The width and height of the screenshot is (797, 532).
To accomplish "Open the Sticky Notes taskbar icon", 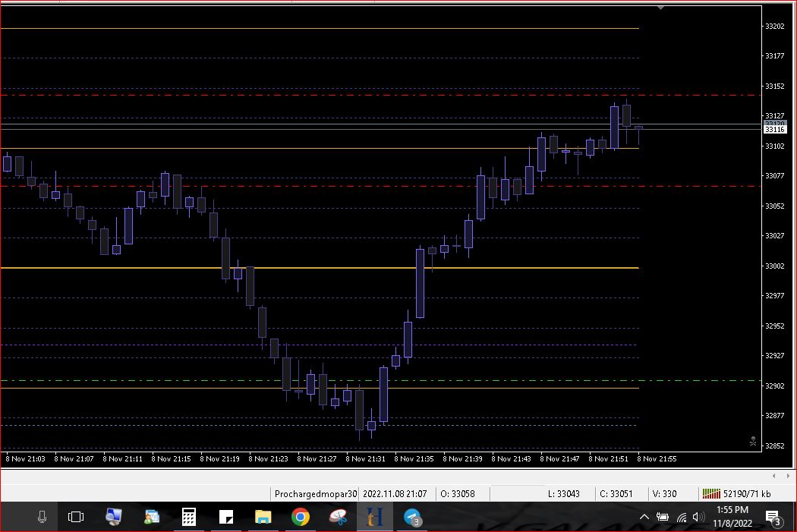I will point(226,518).
